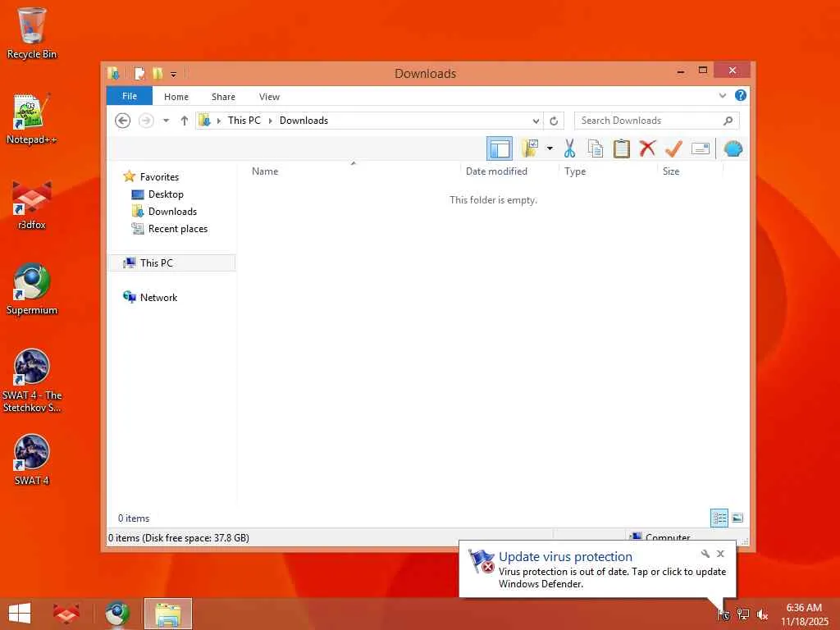Screen dimensions: 840x630
Task: Open the Recycle Bin desktop icon
Action: coord(32,33)
